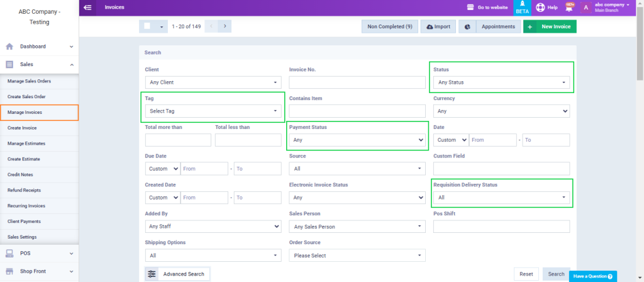This screenshot has width=644, height=282.
Task: Click the Import button
Action: click(x=438, y=26)
